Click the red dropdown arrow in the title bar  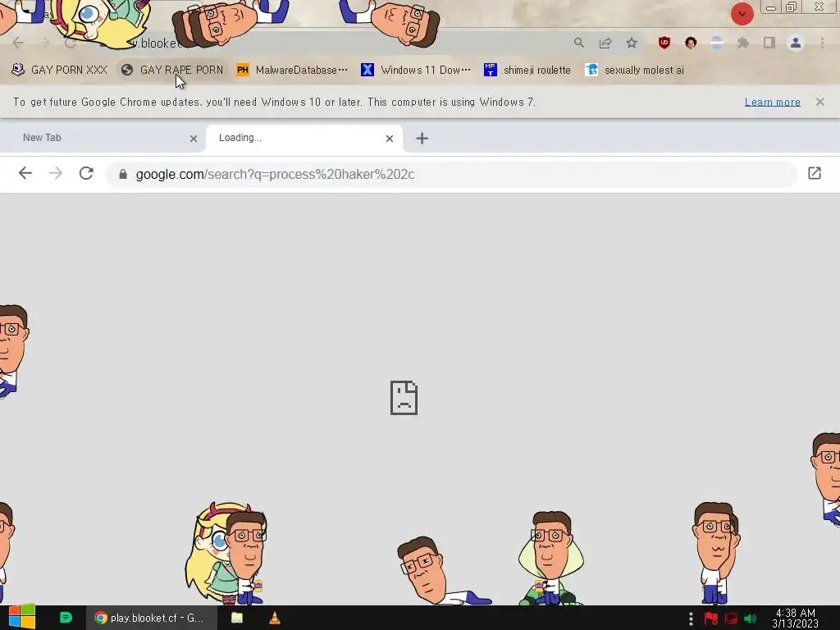click(742, 14)
